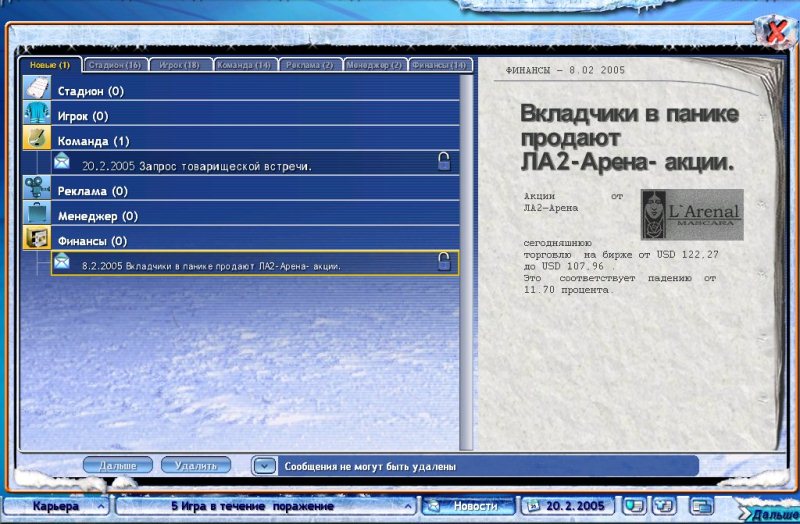Switch to the Стадион (16) tab

tap(114, 65)
